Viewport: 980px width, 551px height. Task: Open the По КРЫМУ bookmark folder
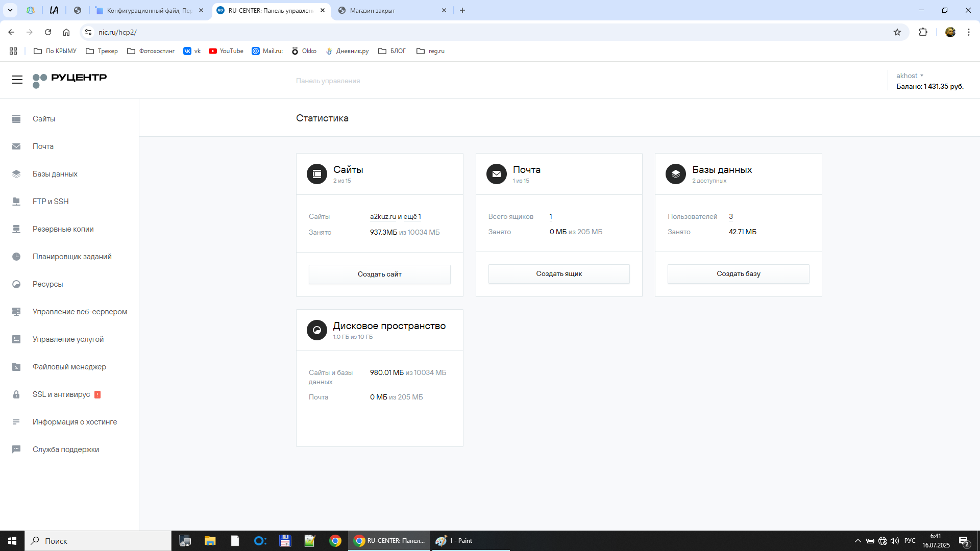point(55,51)
